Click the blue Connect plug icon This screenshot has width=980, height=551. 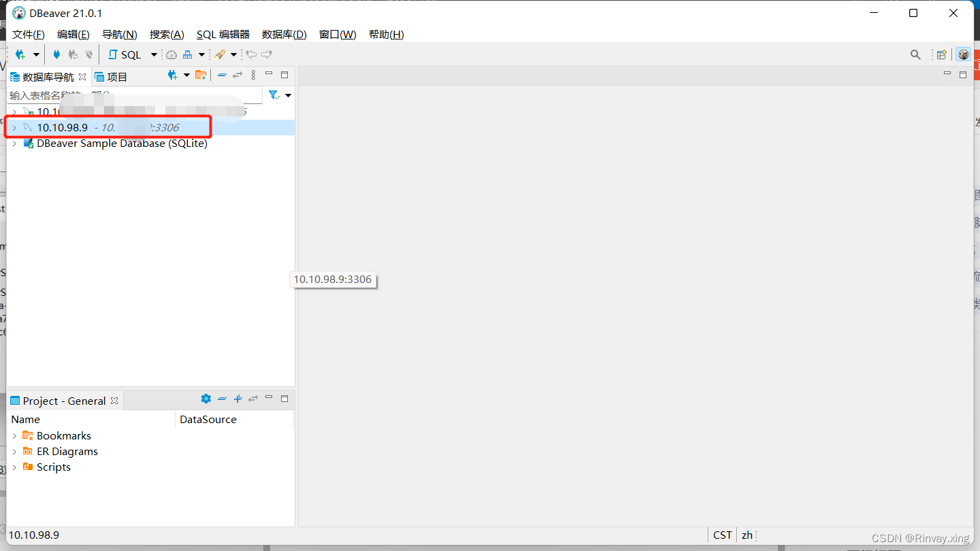click(56, 54)
